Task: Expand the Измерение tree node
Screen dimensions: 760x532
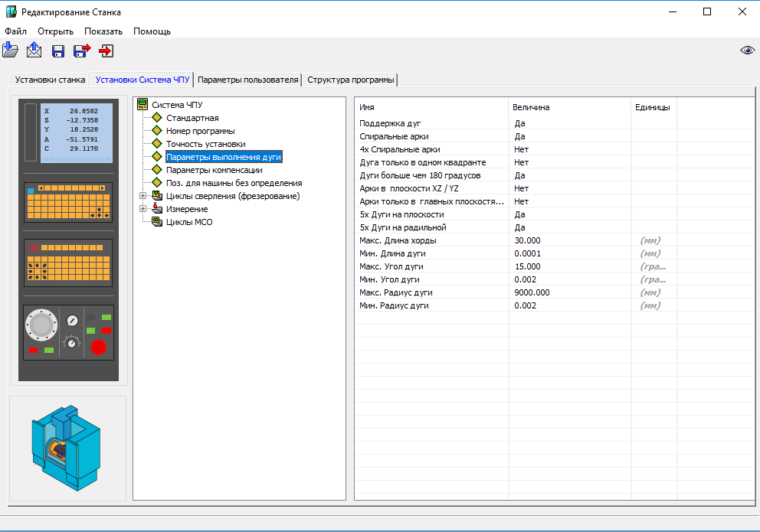Action: click(143, 209)
